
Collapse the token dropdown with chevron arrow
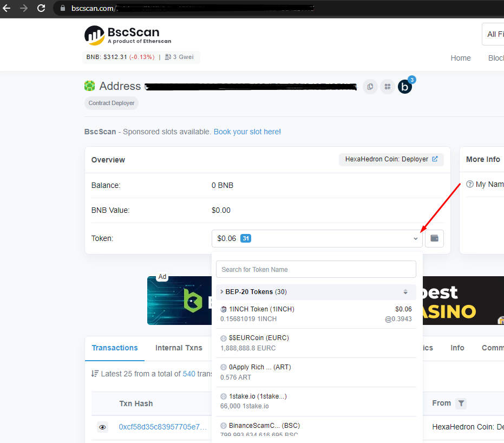click(x=415, y=238)
